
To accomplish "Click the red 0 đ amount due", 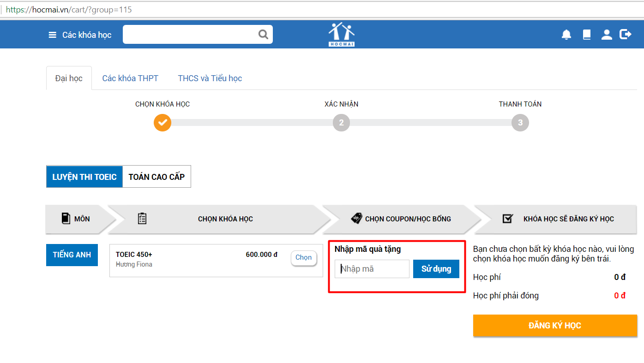I will tap(620, 296).
